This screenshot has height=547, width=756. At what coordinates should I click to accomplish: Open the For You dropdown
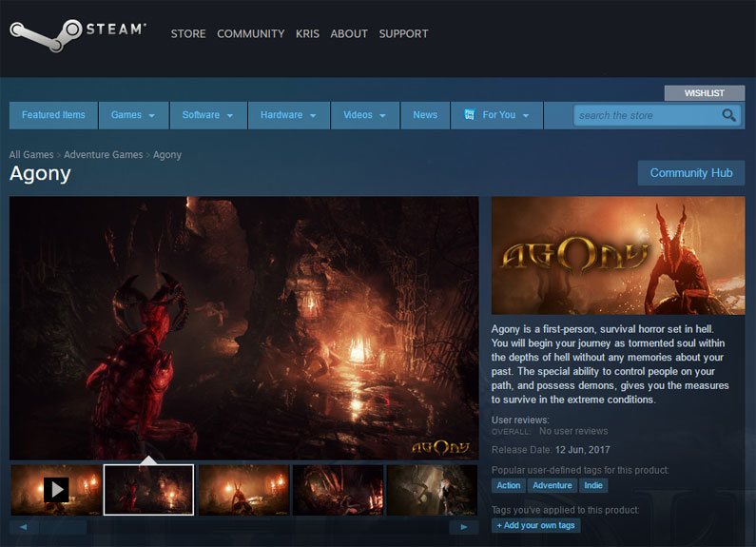coord(496,115)
